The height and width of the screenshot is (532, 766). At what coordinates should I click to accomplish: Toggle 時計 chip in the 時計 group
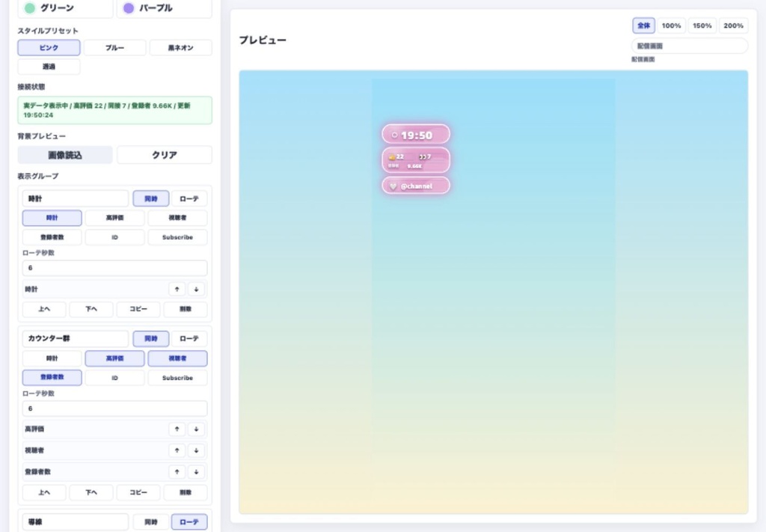[52, 218]
